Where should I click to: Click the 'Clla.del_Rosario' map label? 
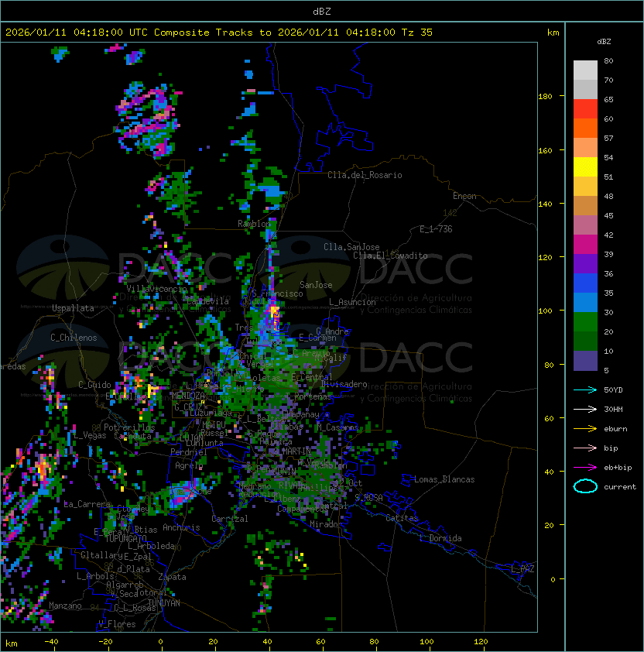[x=365, y=175]
